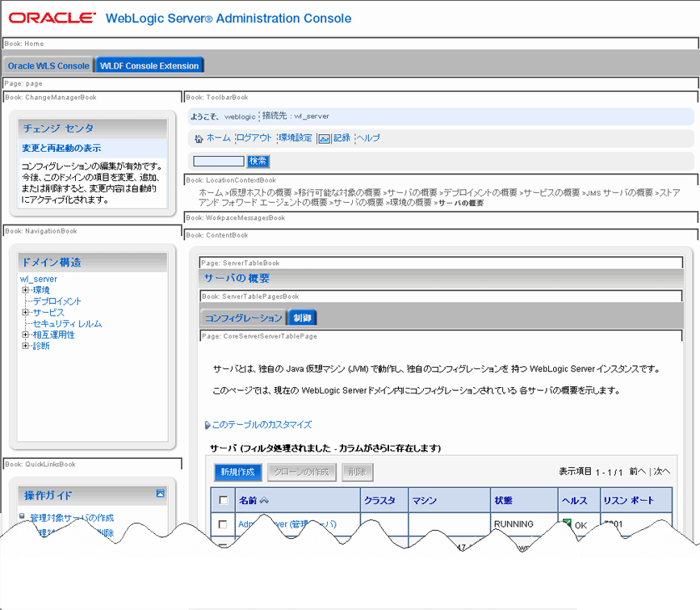Go to 前へ previous page link
The width and height of the screenshot is (700, 610).
click(638, 472)
